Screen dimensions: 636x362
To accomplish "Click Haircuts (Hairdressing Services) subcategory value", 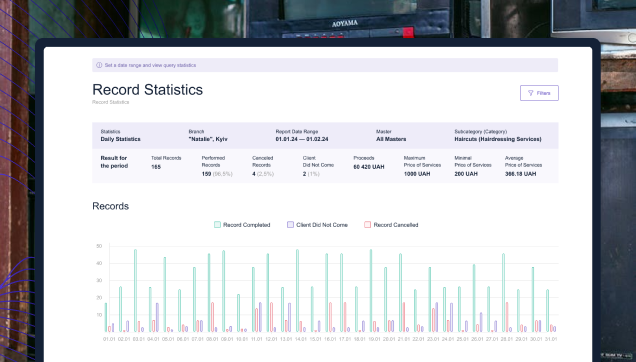I will pyautogui.click(x=498, y=139).
